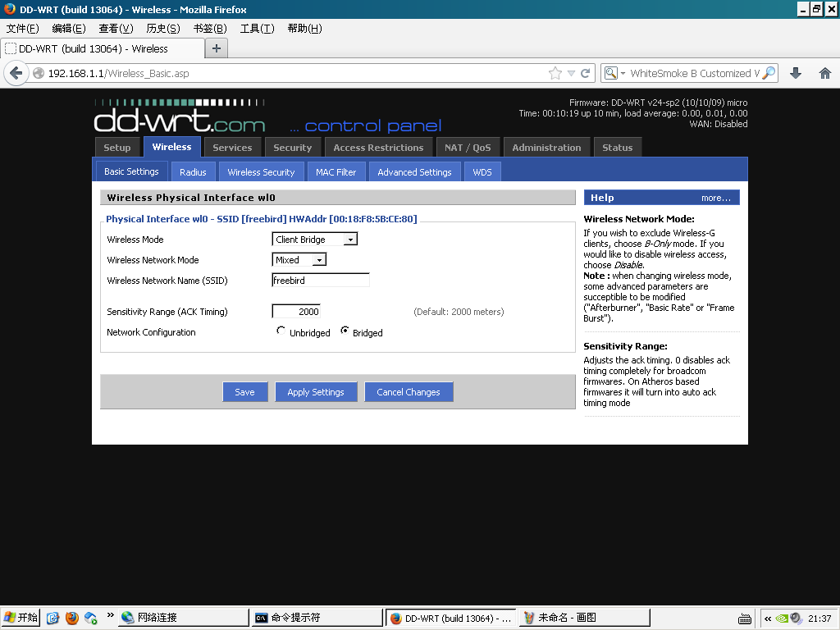Switch to the Services tab

click(x=232, y=148)
